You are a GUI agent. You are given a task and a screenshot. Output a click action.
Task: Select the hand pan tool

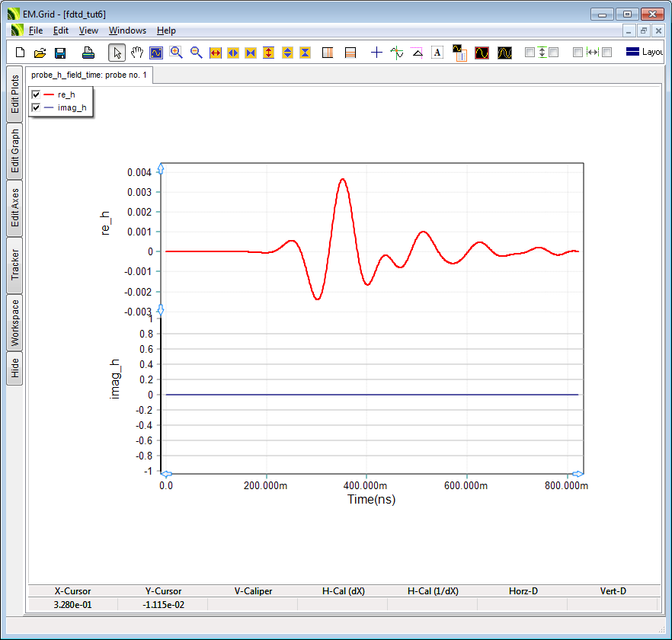[137, 53]
